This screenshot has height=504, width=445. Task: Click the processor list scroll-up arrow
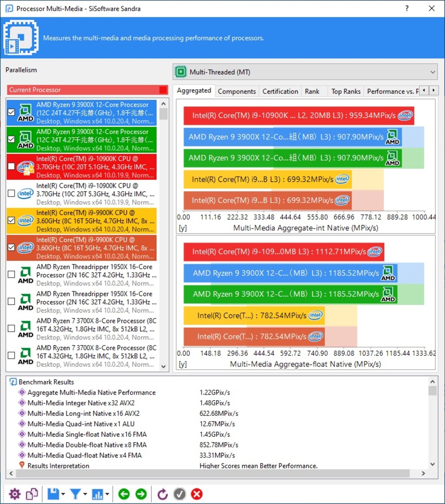tap(163, 104)
